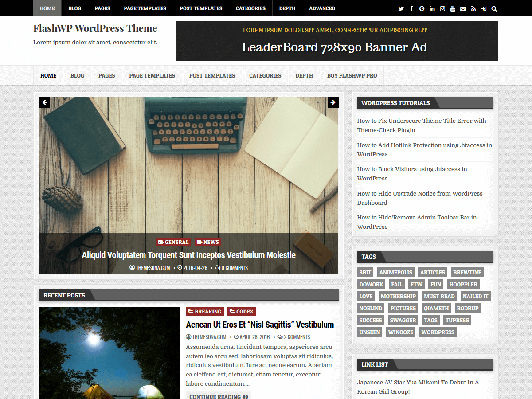Open the YouTube channel icon

453,8
